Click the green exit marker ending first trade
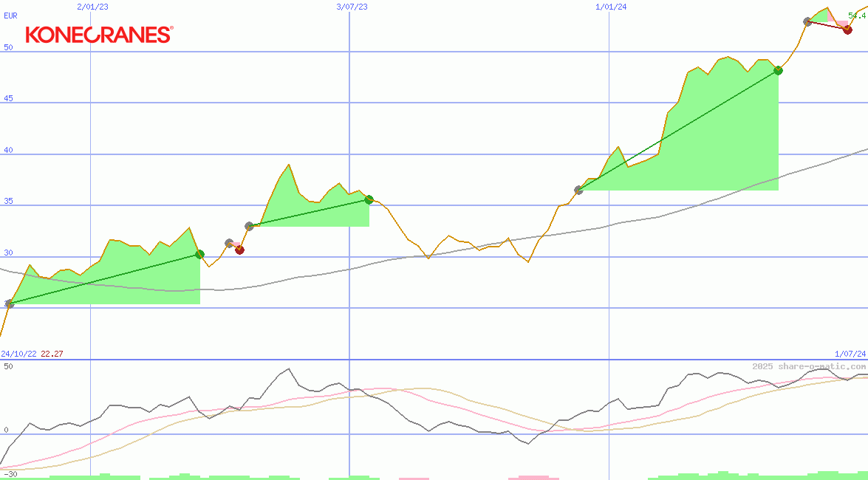868x480 pixels. 199,254
